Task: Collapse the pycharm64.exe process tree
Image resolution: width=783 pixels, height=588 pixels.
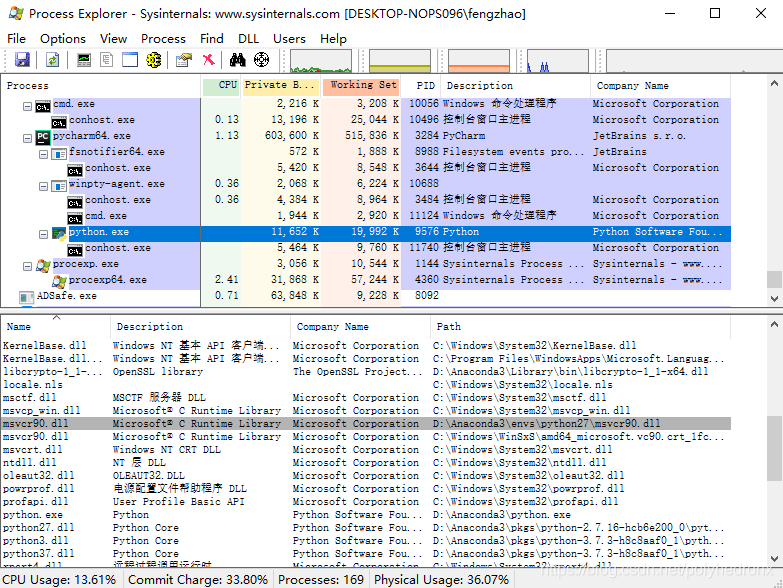Action: (x=28, y=136)
